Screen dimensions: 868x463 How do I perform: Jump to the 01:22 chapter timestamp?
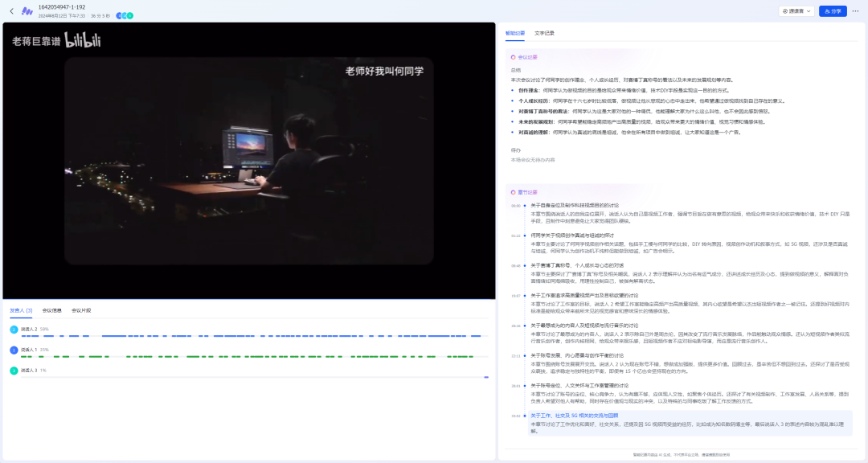tap(516, 236)
